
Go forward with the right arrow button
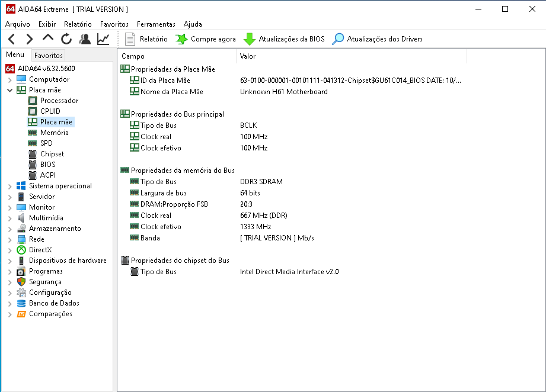click(30, 39)
